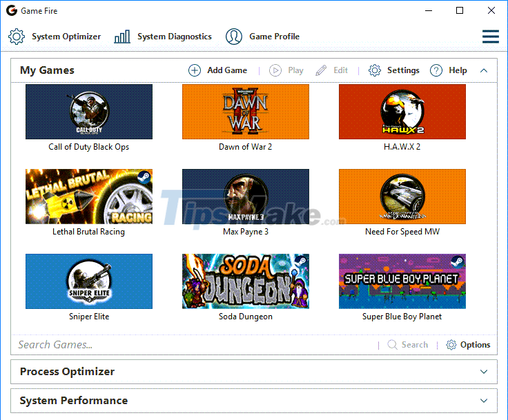Click the Help question mark icon
Viewport: 508px width, 420px height.
(436, 70)
